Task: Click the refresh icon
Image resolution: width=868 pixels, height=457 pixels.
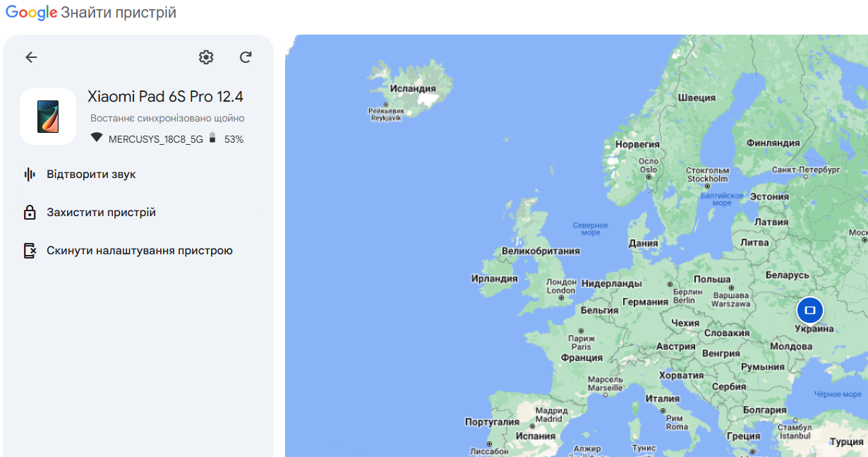Action: coord(246,58)
